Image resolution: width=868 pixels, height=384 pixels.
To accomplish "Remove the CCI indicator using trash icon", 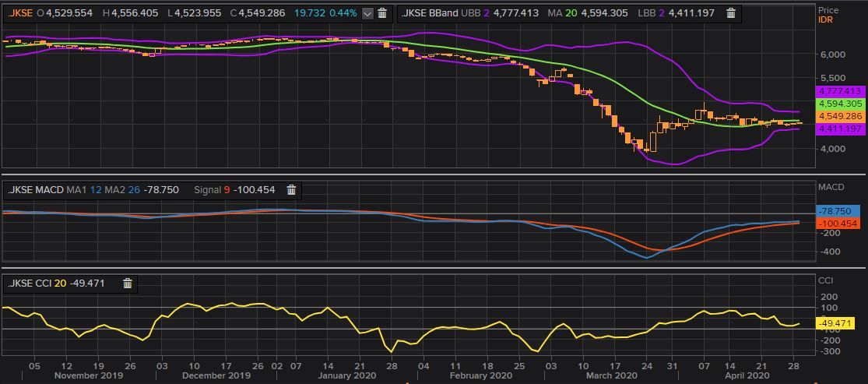I will (x=128, y=284).
